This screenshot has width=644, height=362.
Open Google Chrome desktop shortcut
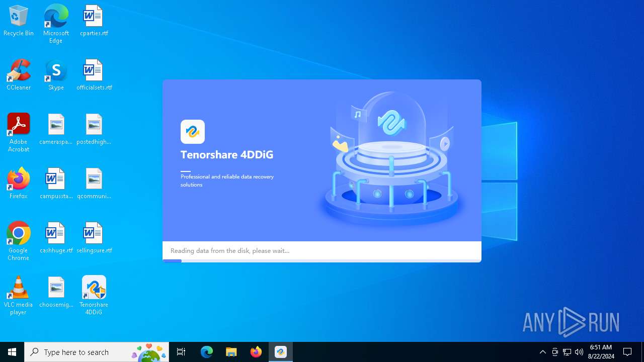click(x=19, y=241)
